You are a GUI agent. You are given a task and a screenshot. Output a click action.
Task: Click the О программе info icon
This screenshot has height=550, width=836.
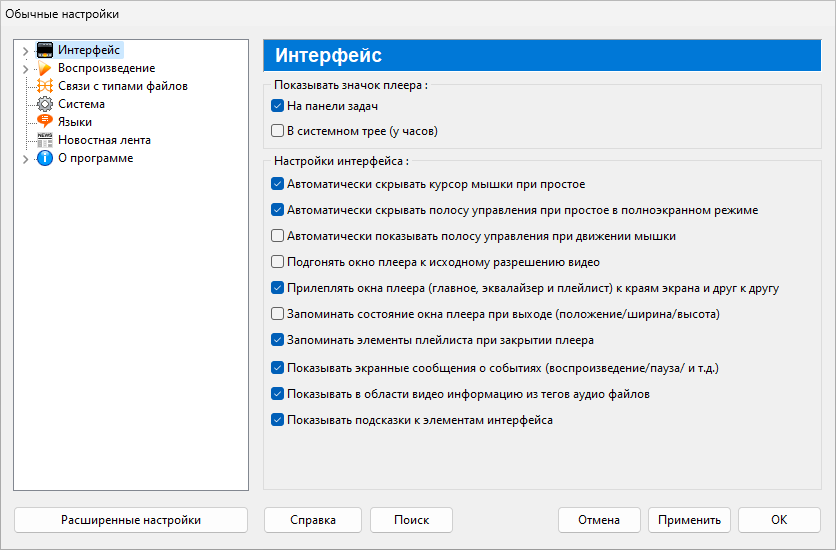(44, 158)
